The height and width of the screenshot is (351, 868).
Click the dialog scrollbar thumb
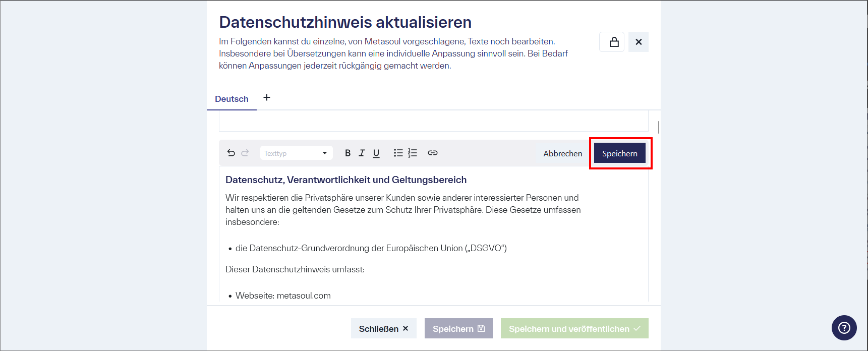(x=659, y=127)
